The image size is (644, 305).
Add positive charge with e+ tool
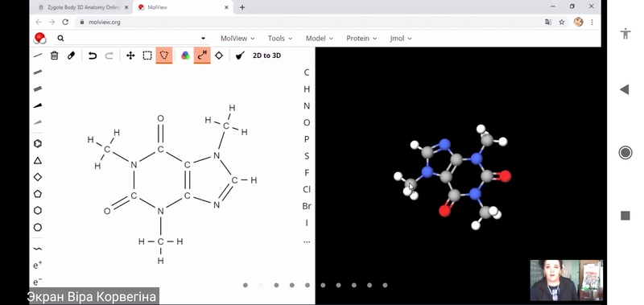point(38,266)
